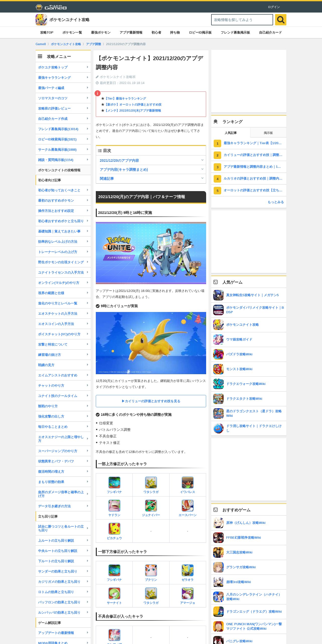Open the 自己紹介カード nav item
Viewport: 322px width, 644px height.
(x=270, y=33)
